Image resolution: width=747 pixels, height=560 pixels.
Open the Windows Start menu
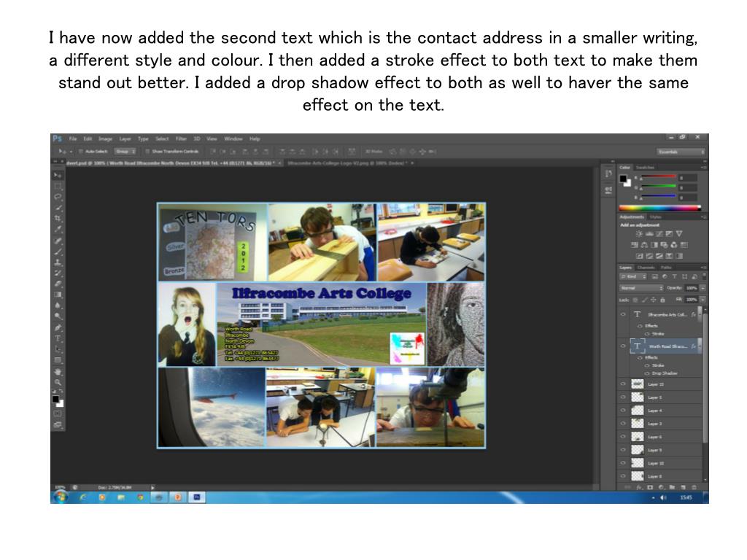coord(61,497)
